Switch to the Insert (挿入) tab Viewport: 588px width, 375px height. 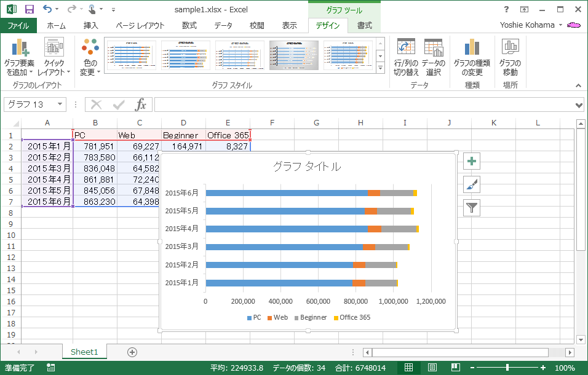(x=91, y=25)
